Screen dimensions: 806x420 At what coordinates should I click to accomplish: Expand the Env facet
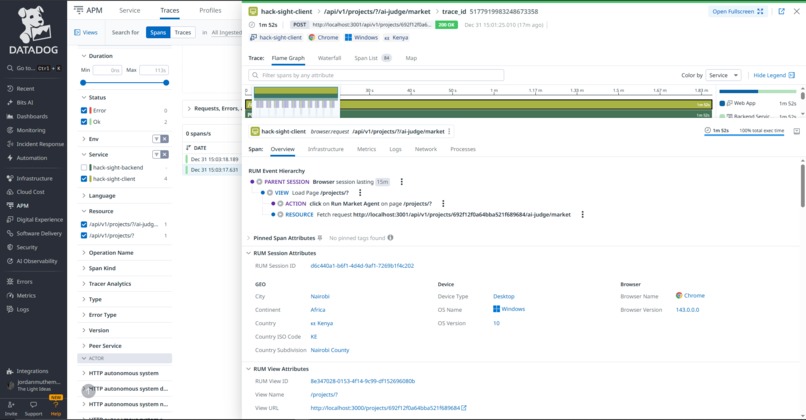(84, 139)
